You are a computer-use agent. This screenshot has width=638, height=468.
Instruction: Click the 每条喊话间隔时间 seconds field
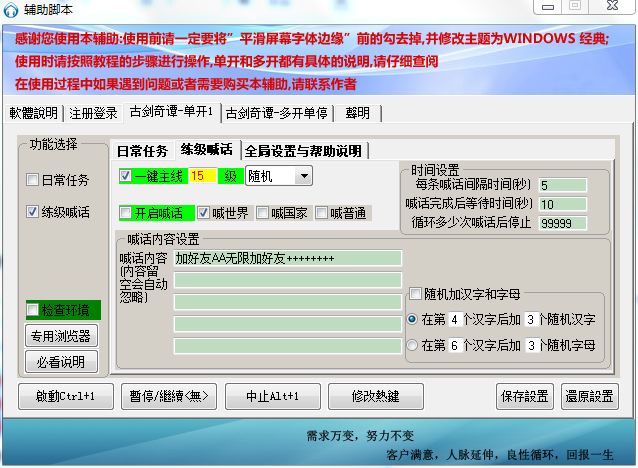(x=563, y=185)
